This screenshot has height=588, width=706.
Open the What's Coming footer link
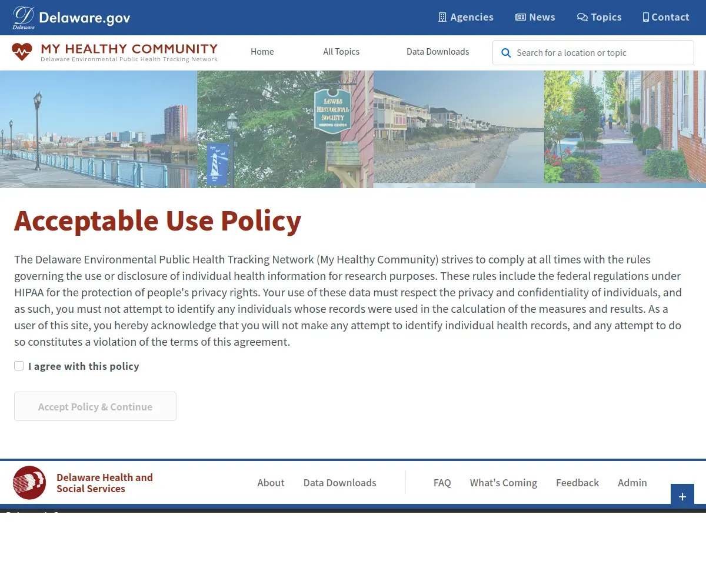tap(504, 483)
